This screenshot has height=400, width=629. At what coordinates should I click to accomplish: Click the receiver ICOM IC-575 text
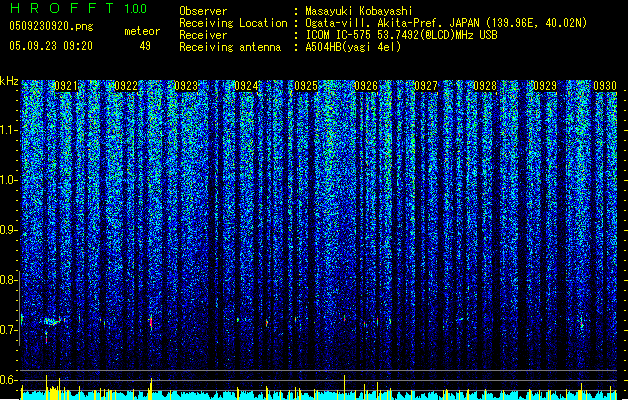click(401, 35)
